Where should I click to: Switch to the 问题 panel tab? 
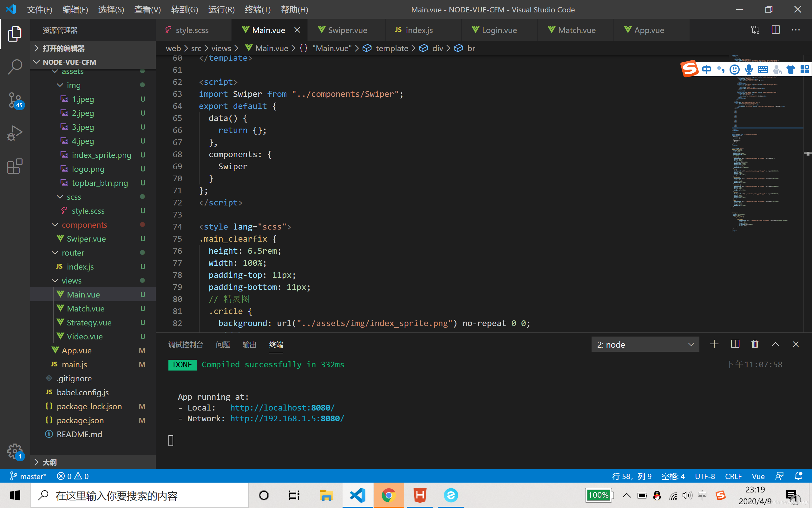(223, 345)
